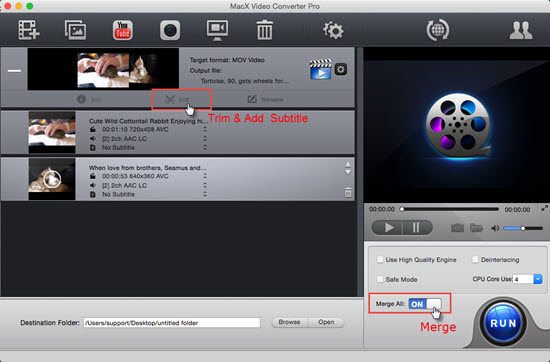Enable the Safe Mode checkbox

click(x=380, y=279)
